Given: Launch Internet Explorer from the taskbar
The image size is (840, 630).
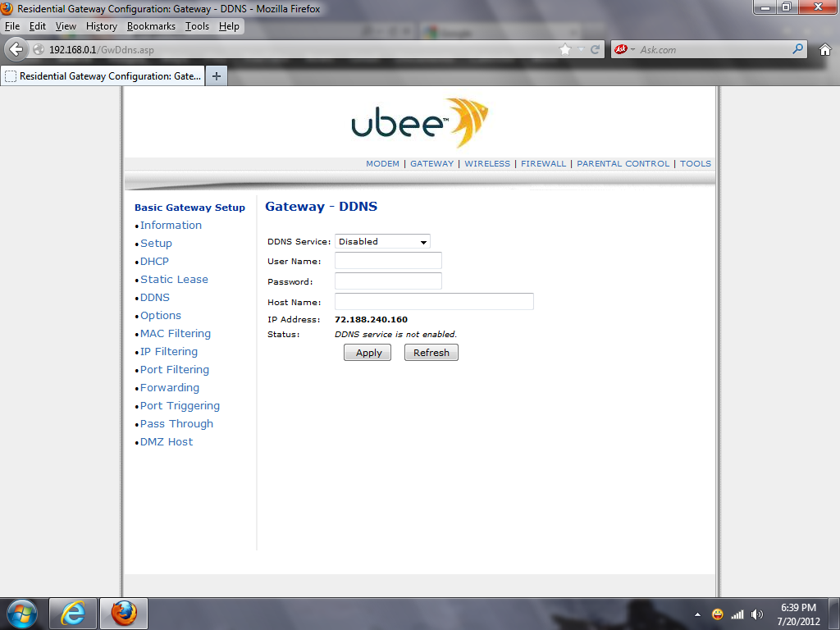Looking at the screenshot, I should click(x=73, y=613).
